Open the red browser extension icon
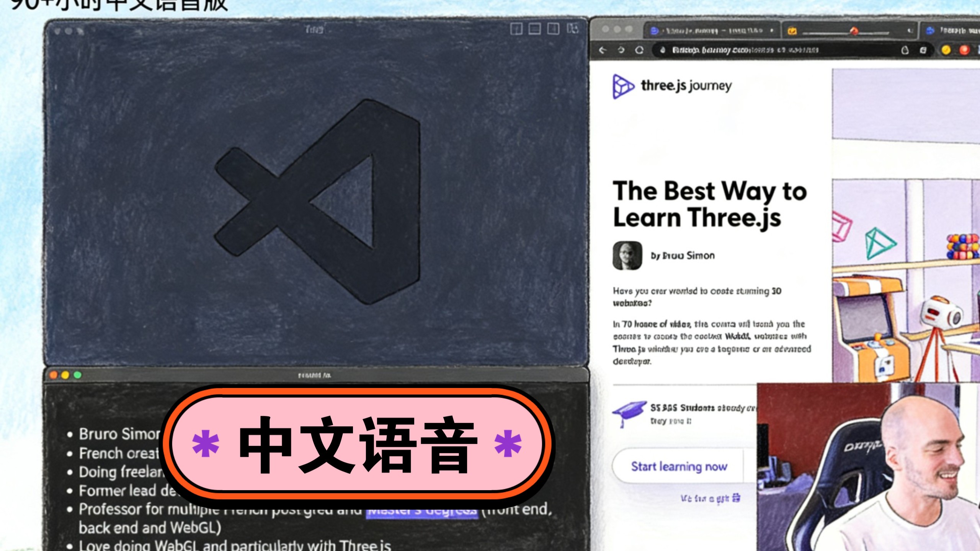Image resolution: width=980 pixels, height=551 pixels. [964, 50]
